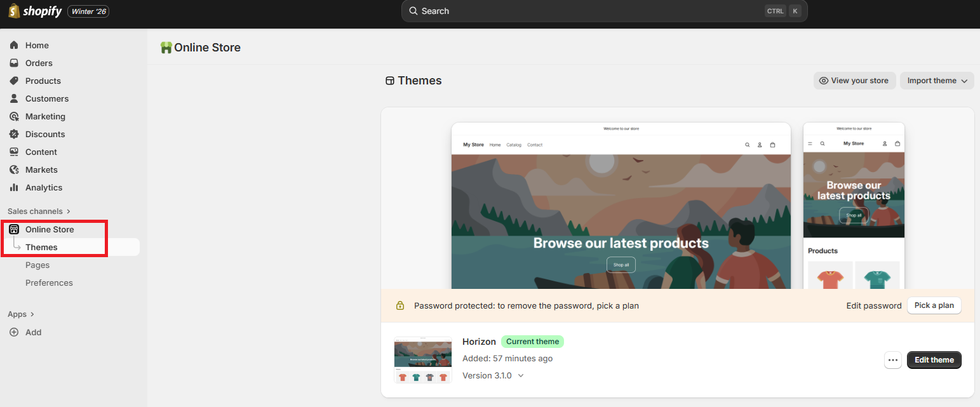Click the eye icon on View your store
This screenshot has height=407, width=980.
point(824,81)
